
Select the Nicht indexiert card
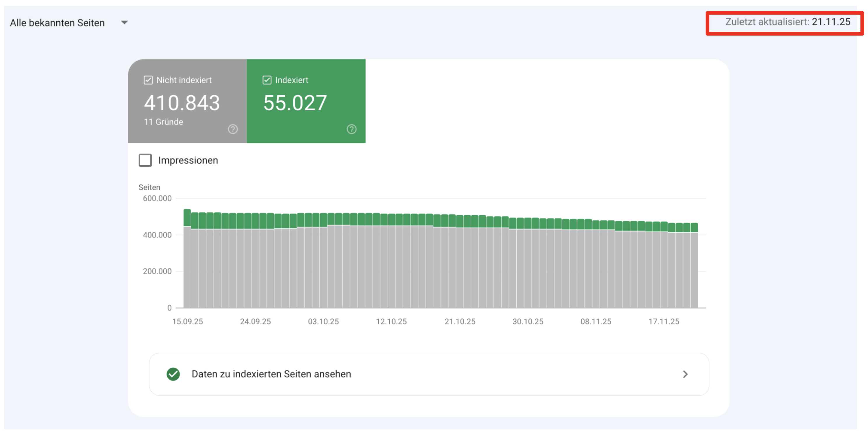(x=187, y=101)
